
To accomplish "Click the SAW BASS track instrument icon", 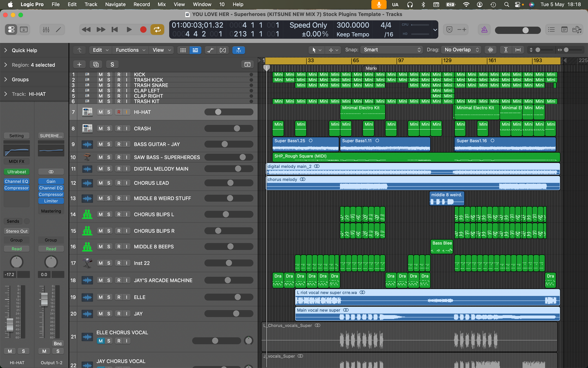I will pos(87,157).
